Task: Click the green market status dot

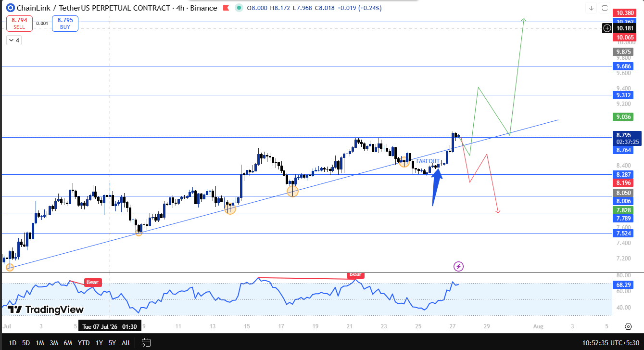Action: point(238,8)
